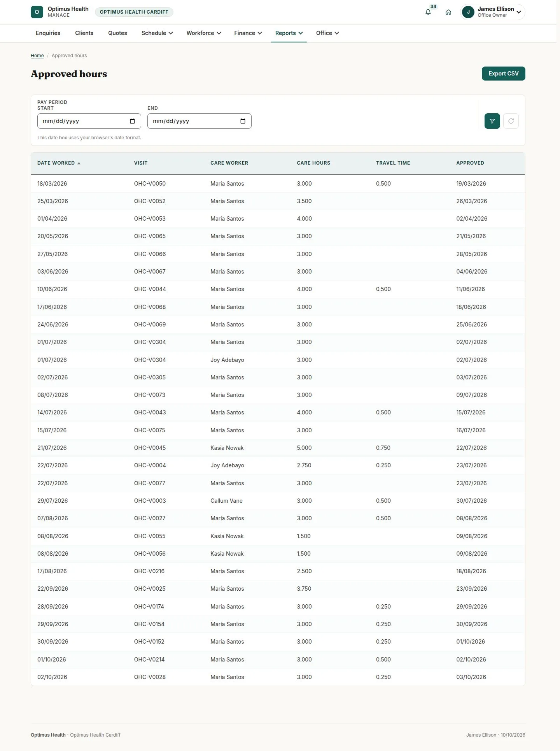Screen dimensions: 560x751
Task: Select the OHC-V0004 visit cell
Action: coord(150,465)
